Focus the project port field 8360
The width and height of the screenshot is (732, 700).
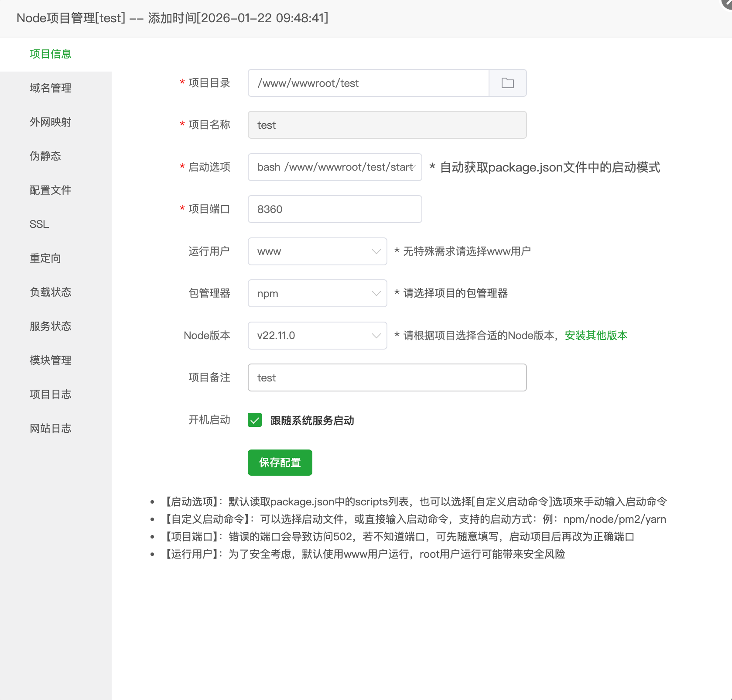click(x=335, y=209)
